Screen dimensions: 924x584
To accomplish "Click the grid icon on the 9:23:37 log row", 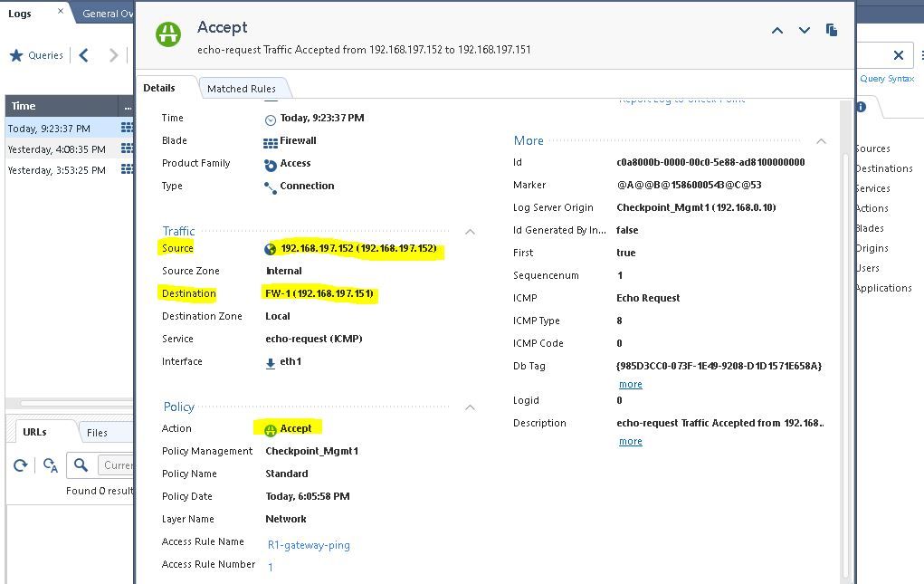I will pyautogui.click(x=126, y=128).
